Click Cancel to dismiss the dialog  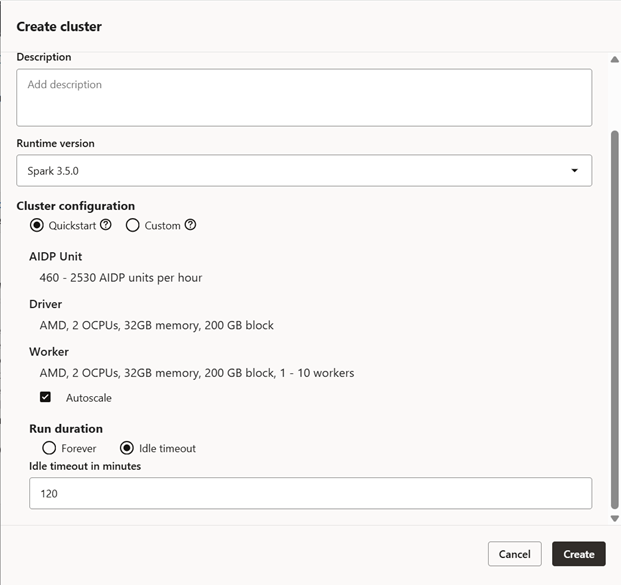point(514,554)
